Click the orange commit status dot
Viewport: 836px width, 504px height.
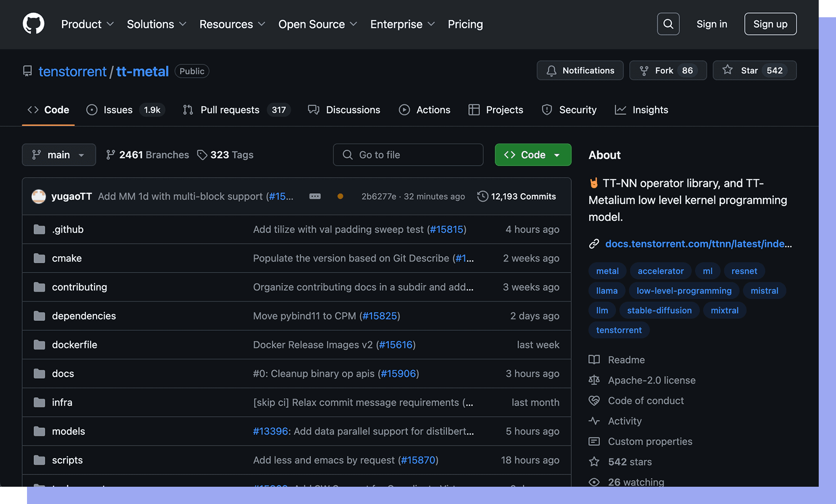[x=340, y=196]
